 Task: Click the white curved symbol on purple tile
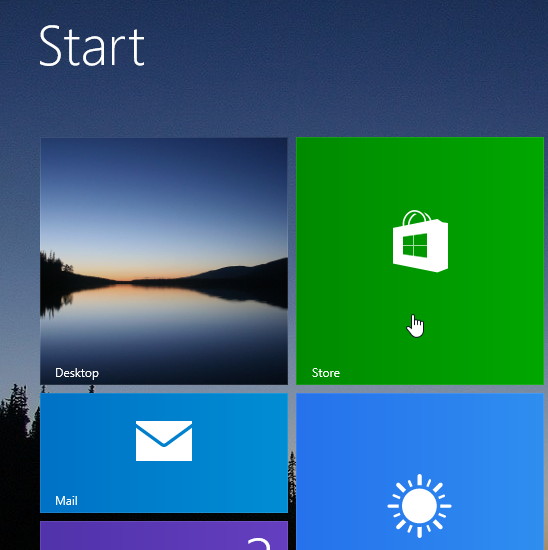coord(259,544)
